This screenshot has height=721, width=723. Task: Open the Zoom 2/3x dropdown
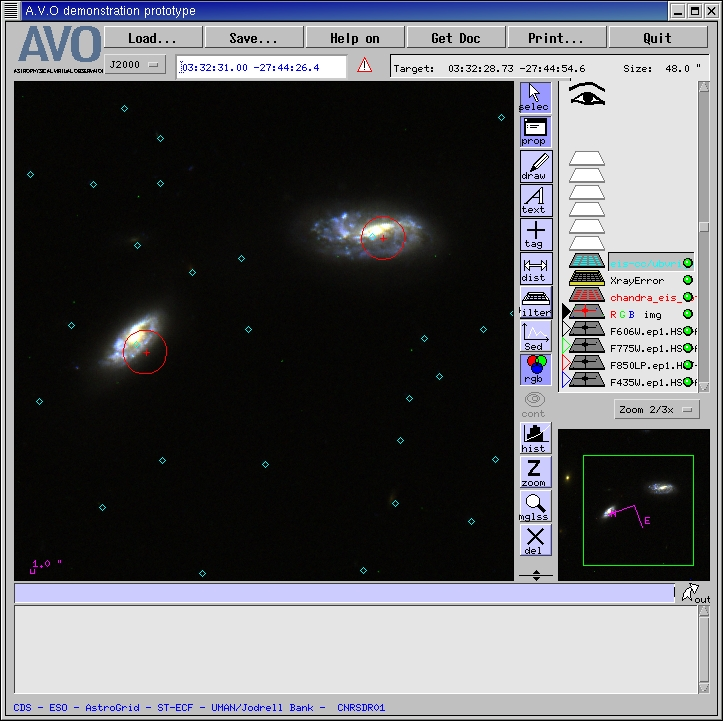click(656, 410)
